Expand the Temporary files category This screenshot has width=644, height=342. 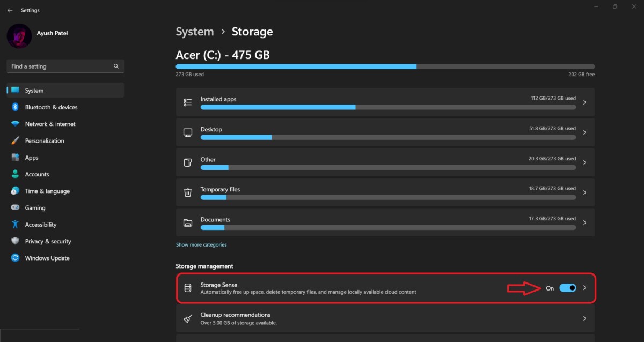tap(584, 192)
